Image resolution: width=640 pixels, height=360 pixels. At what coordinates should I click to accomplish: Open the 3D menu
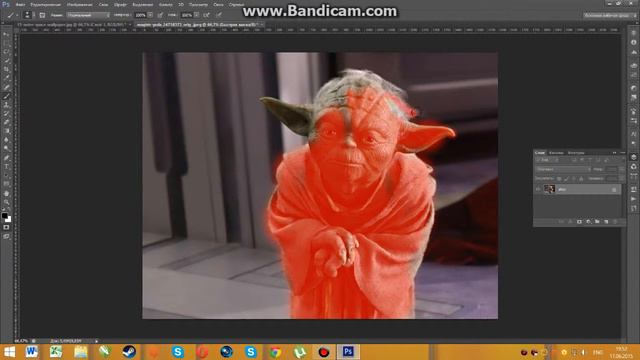pos(181,4)
